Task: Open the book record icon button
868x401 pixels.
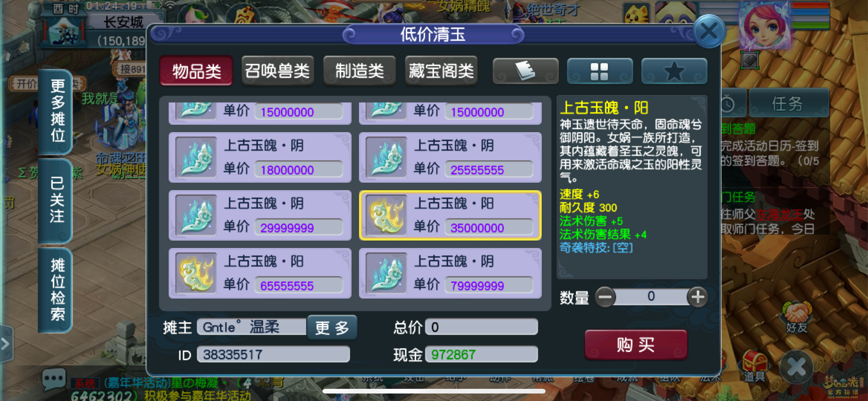Action: pos(525,71)
